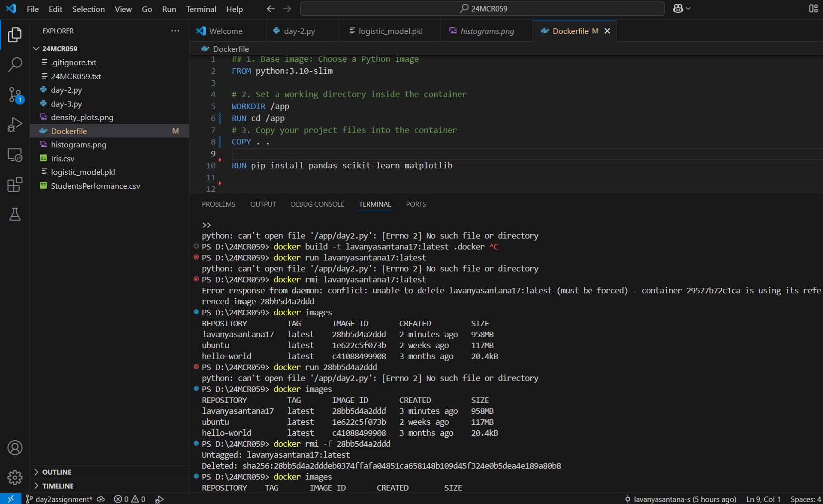Switch to the Debug Console tab
The width and height of the screenshot is (823, 504).
click(x=318, y=204)
